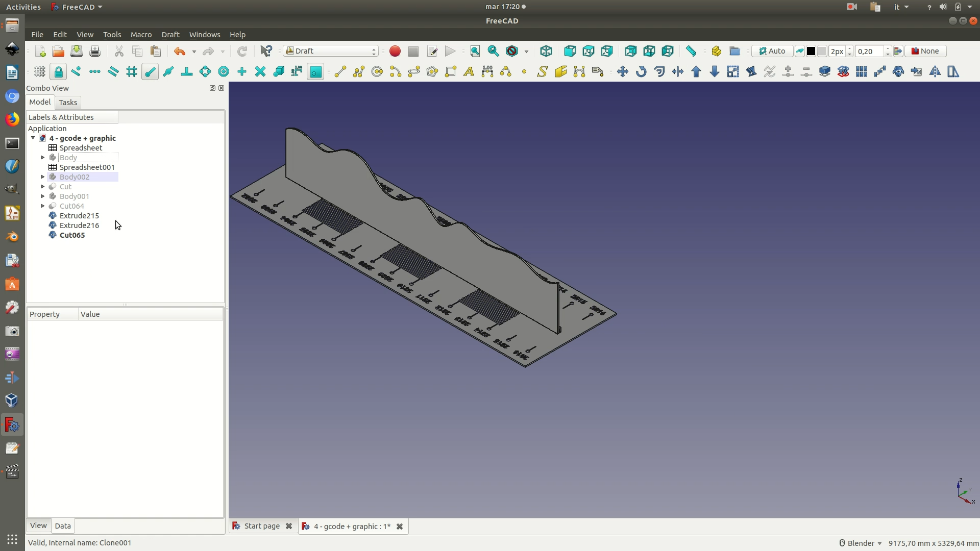
Task: Click the Auto working plane button
Action: pos(772,51)
